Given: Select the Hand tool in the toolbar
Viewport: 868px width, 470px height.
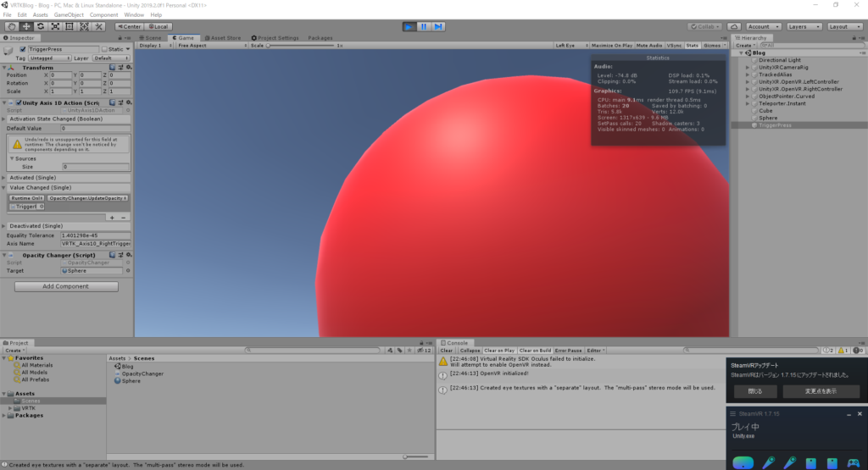Looking at the screenshot, I should [11, 26].
